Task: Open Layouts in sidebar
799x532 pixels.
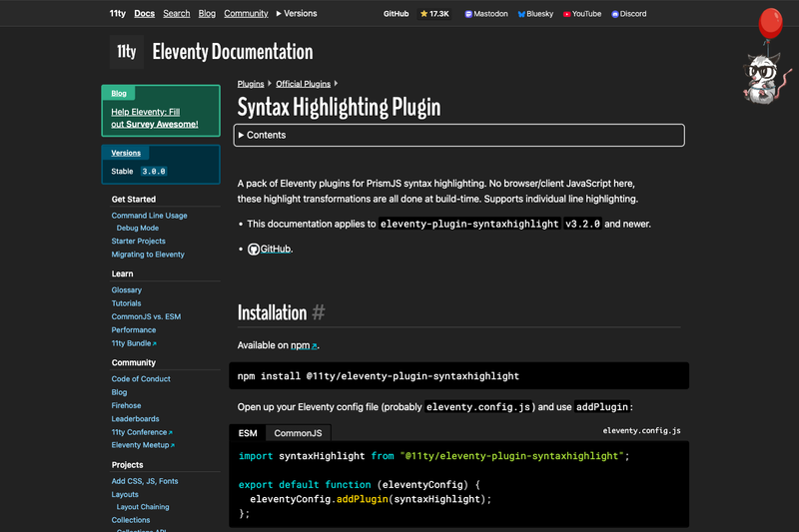Action: pos(125,494)
